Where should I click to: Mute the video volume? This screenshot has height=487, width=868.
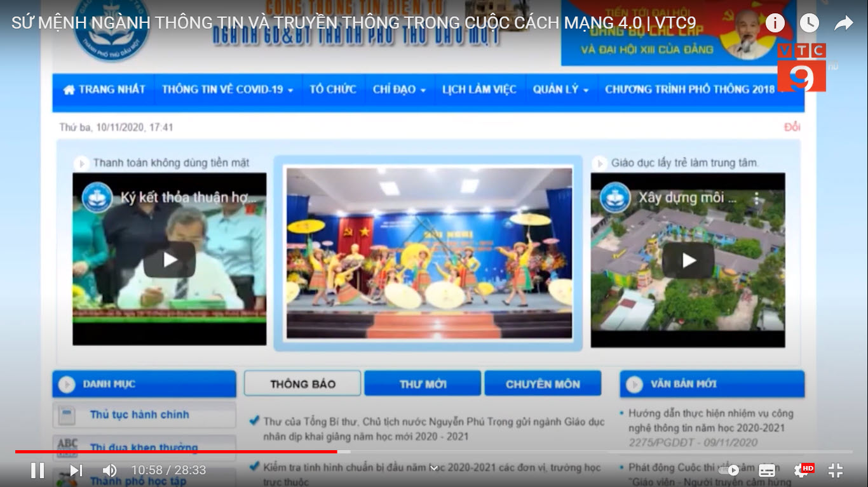(x=110, y=470)
